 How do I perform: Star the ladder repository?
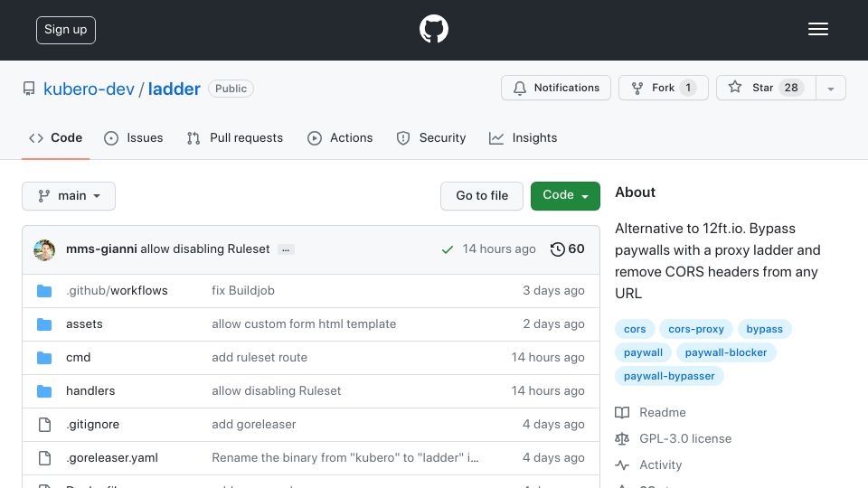coord(766,88)
